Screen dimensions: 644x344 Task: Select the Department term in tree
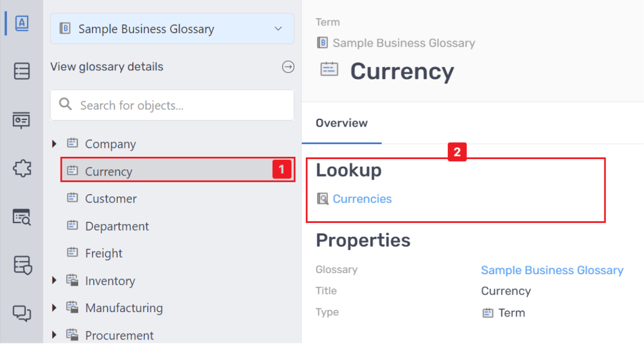coord(117,226)
